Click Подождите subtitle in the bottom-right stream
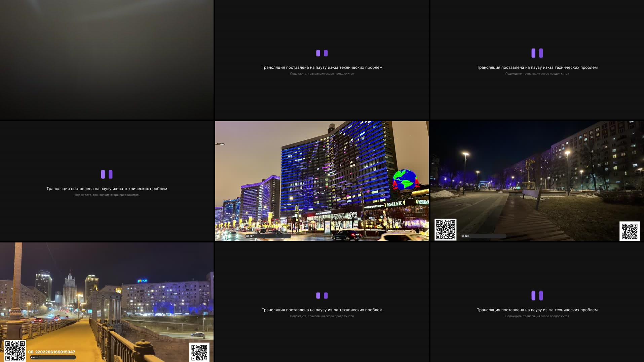Viewport: 644px width, 362px height. pyautogui.click(x=537, y=316)
